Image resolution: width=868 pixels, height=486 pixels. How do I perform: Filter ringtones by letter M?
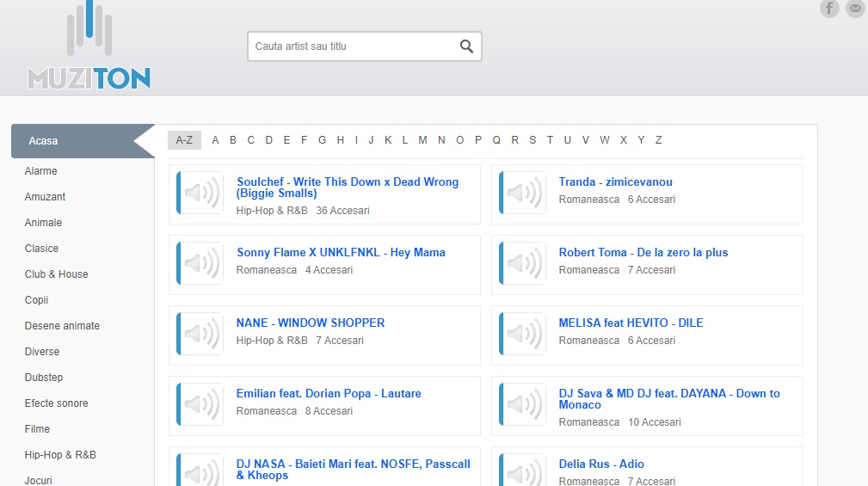(422, 140)
